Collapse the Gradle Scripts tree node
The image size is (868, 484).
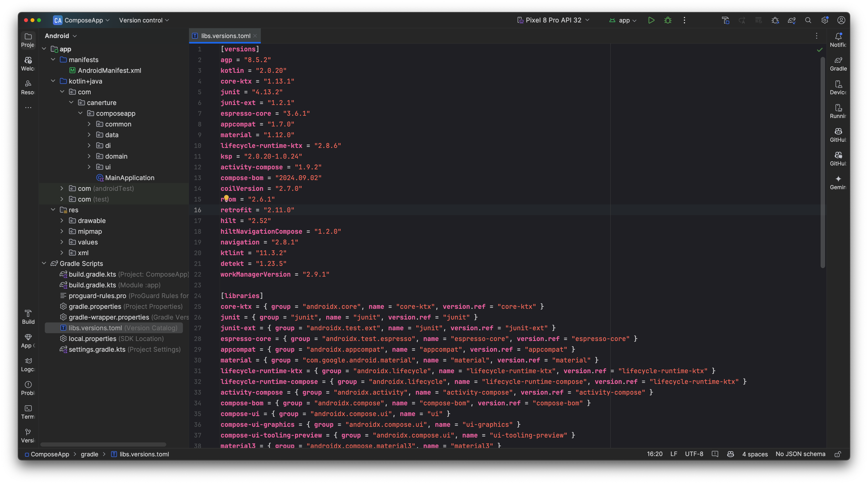pos(44,263)
